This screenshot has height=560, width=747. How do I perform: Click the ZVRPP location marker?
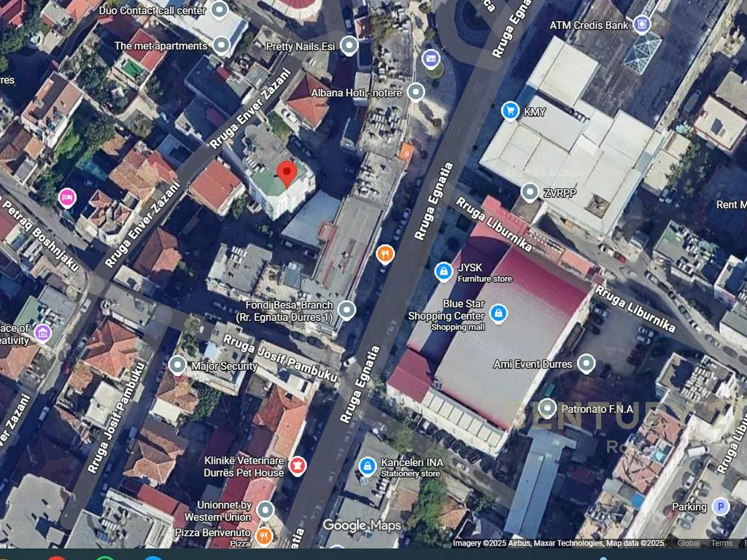tap(530, 193)
